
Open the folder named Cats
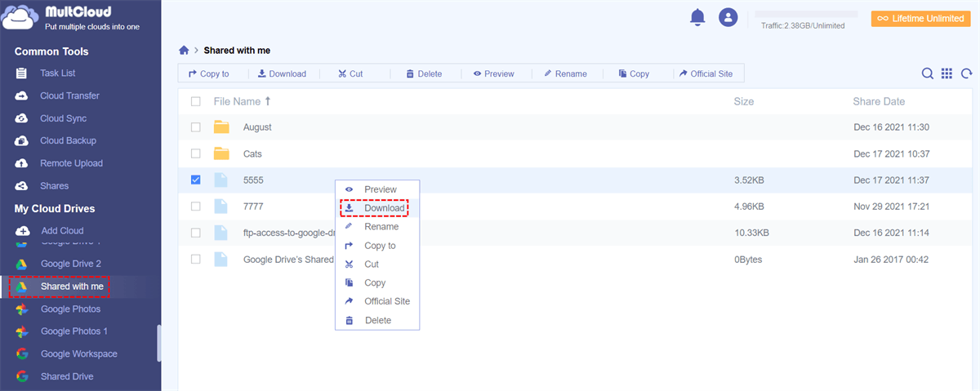coord(252,153)
